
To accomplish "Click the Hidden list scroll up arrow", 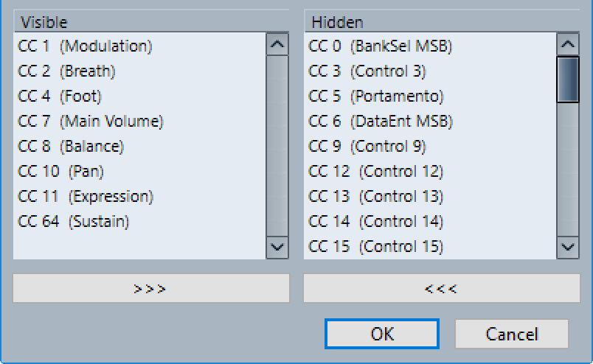I will [x=568, y=44].
